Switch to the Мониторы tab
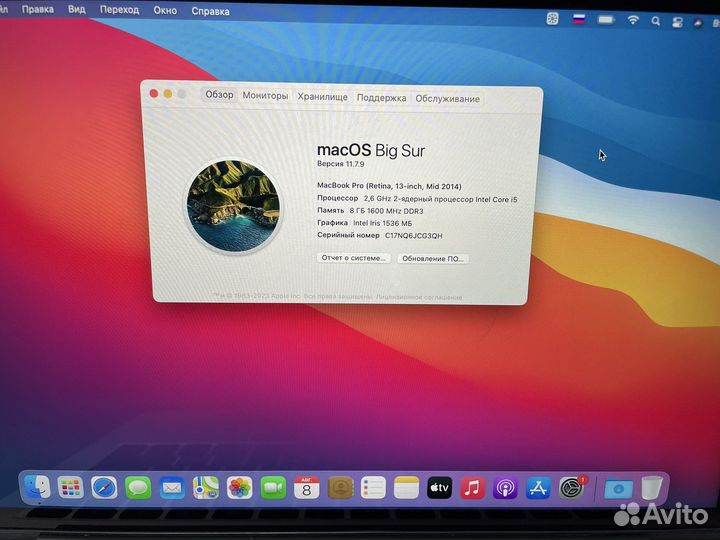The height and width of the screenshot is (540, 720). tap(265, 96)
